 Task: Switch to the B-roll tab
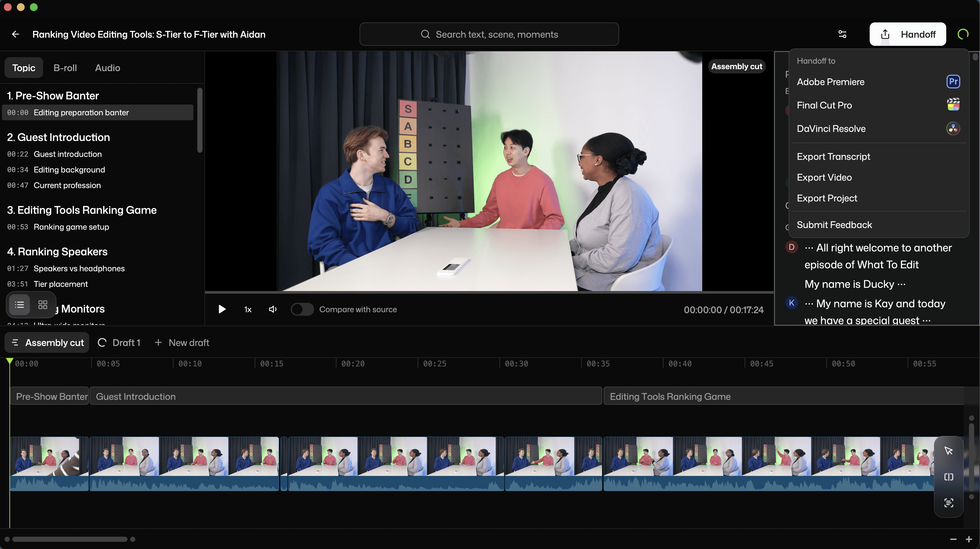[65, 68]
